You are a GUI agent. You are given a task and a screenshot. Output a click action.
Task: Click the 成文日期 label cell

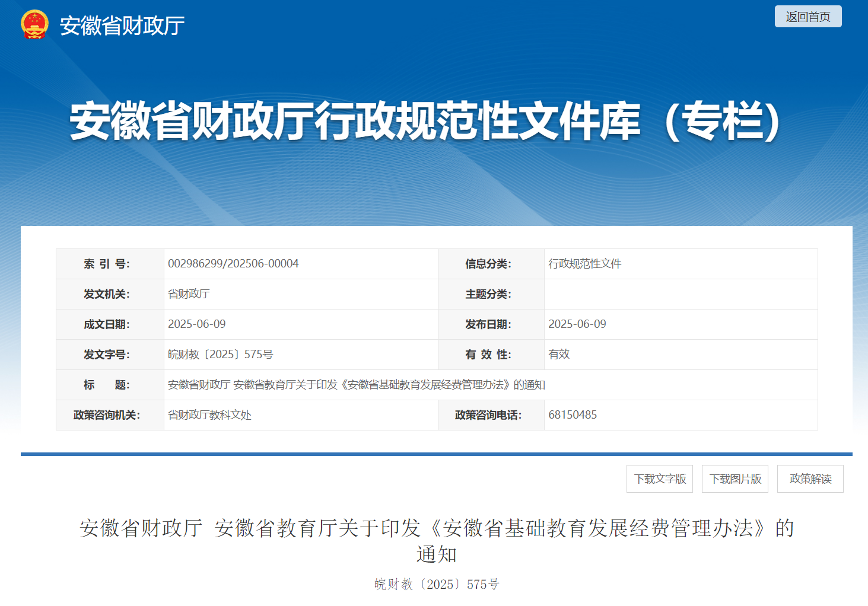coord(110,324)
